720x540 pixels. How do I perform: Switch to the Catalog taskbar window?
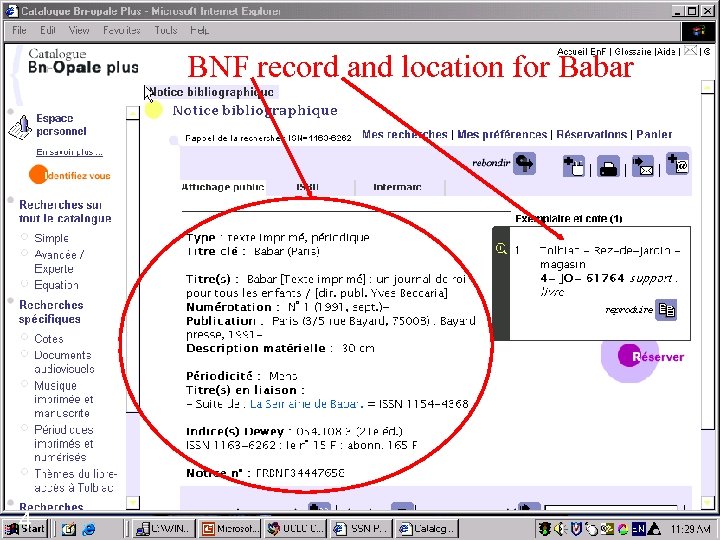pos(428,529)
